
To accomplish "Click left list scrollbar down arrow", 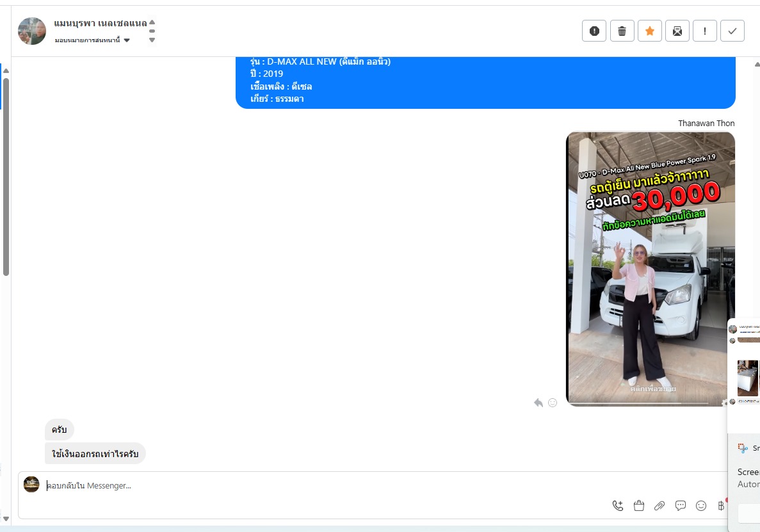I will click(x=6, y=519).
